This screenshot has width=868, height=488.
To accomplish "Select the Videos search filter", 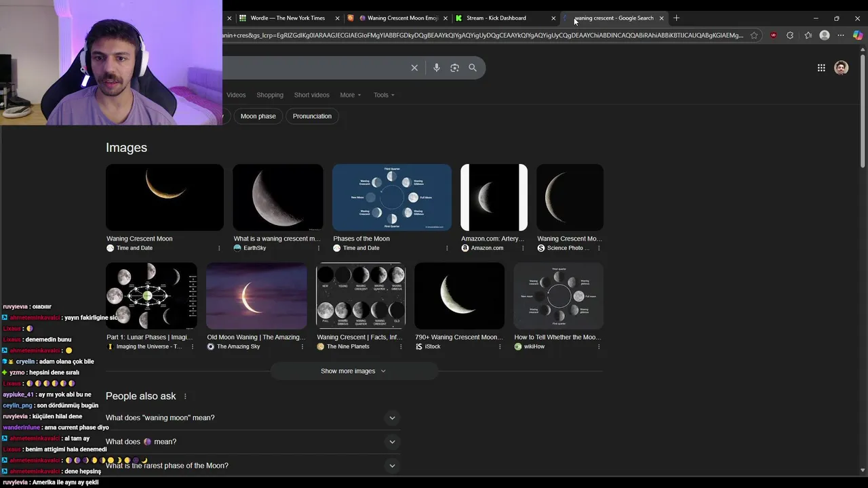I will tap(236, 95).
